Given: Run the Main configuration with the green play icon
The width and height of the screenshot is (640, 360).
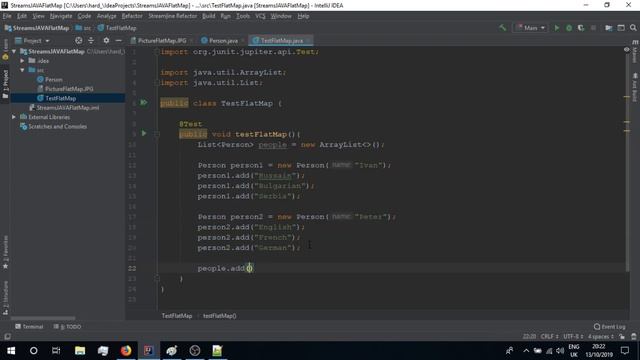Looking at the screenshot, I should click(x=556, y=28).
